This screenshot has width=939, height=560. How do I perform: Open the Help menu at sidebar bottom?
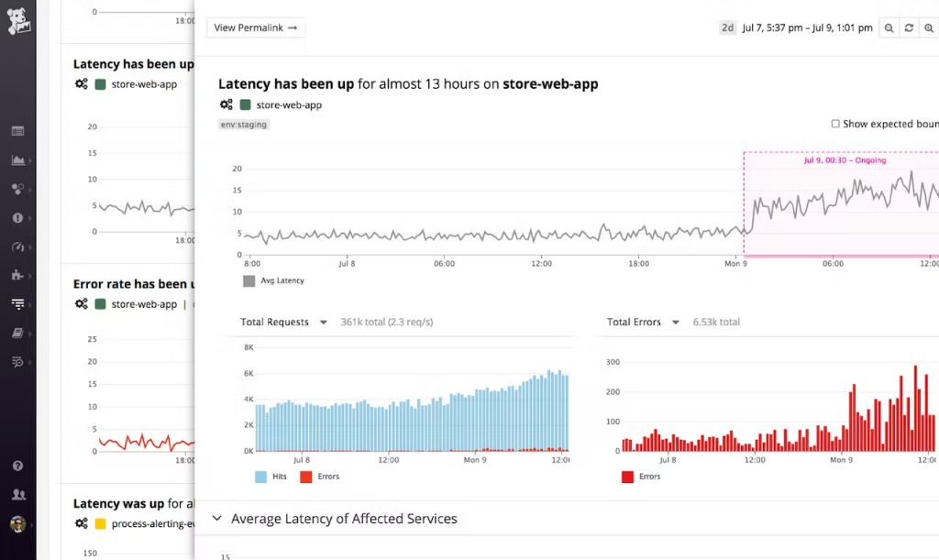(18, 466)
